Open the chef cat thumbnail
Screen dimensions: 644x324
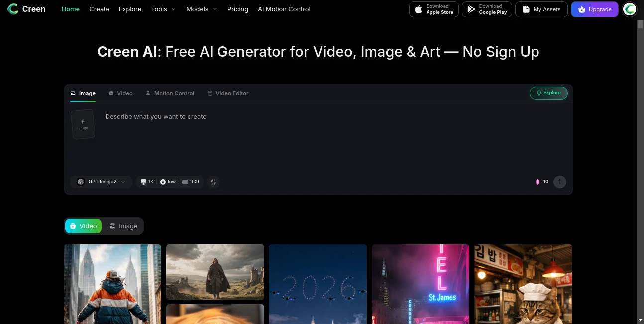523,284
